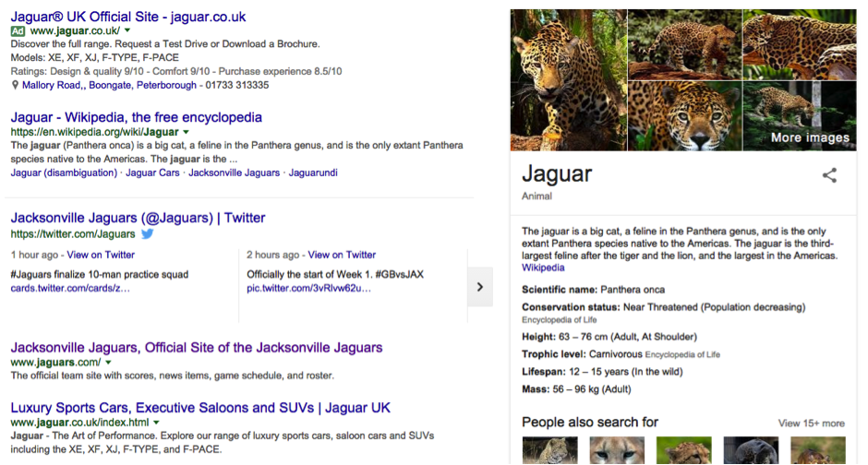Click View 15+ more link
Screen dimensions: 868x465
click(x=811, y=423)
